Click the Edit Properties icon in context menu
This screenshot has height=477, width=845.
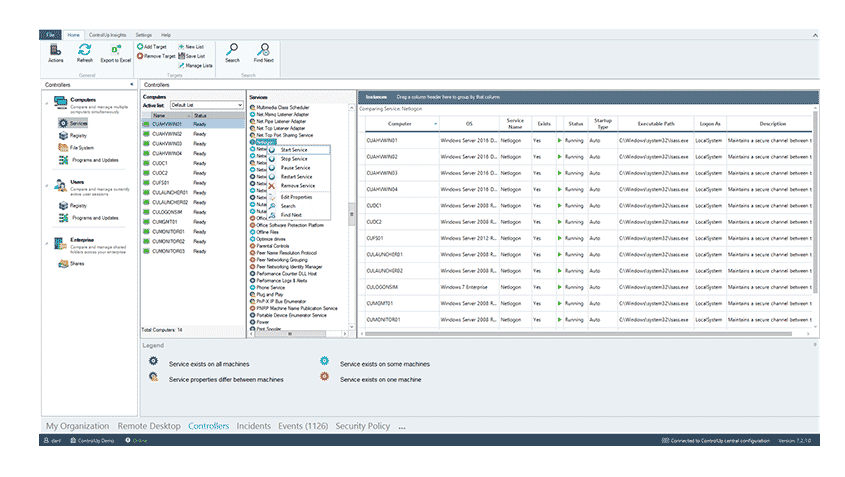(272, 197)
